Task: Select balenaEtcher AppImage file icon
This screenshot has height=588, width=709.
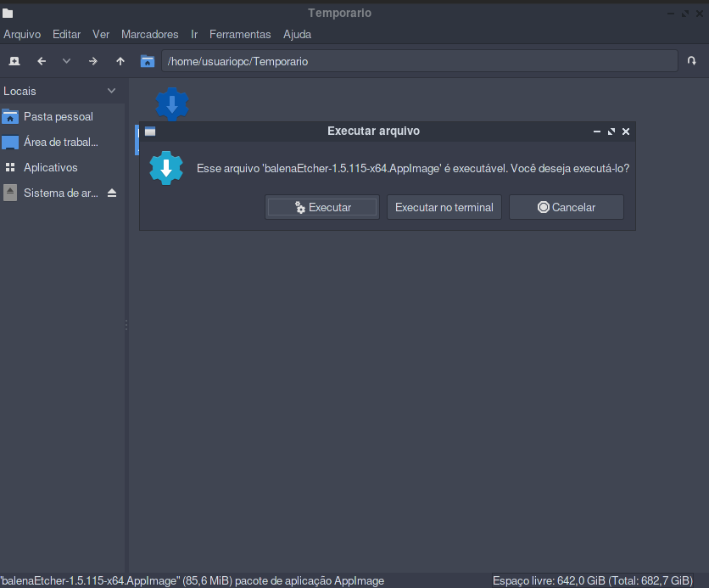Action: click(x=172, y=104)
